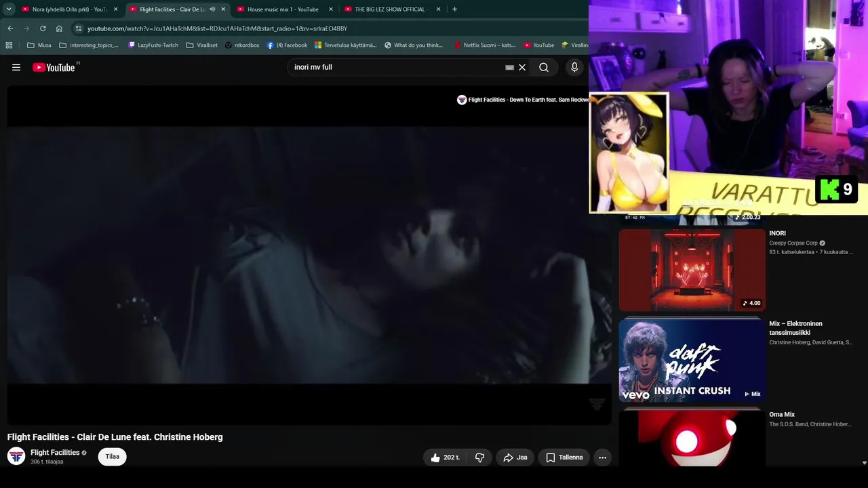Open the Daft Punk Instant Crush mix thumbnail

click(692, 361)
